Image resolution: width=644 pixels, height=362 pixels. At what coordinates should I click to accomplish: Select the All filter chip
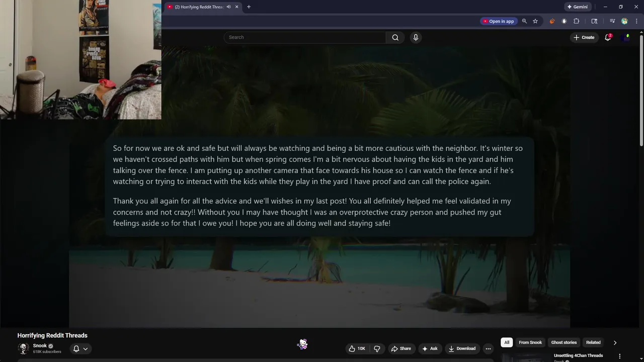507,342
